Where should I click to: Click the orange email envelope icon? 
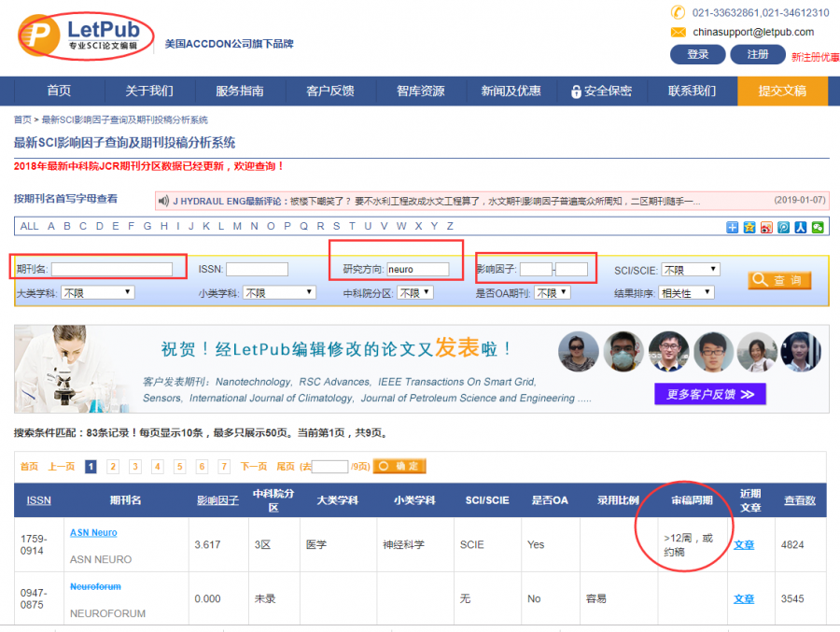679,33
